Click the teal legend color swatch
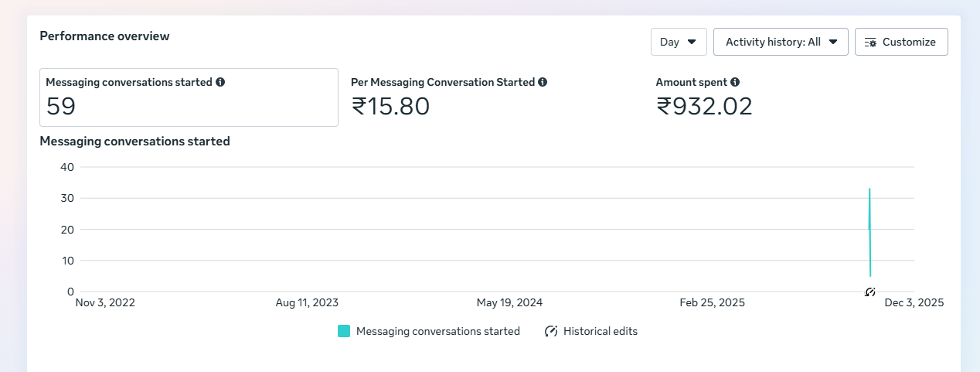 344,331
